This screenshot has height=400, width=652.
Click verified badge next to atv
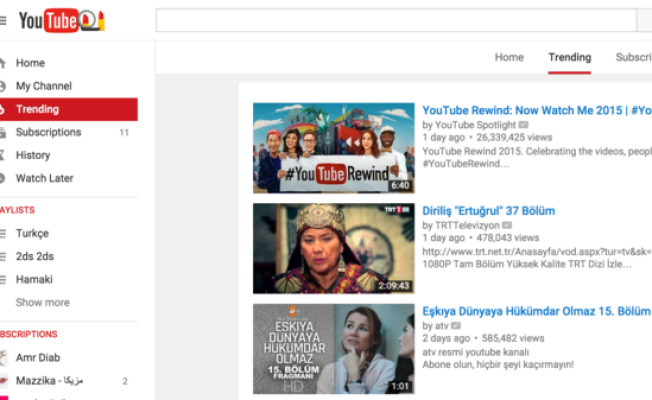click(456, 326)
